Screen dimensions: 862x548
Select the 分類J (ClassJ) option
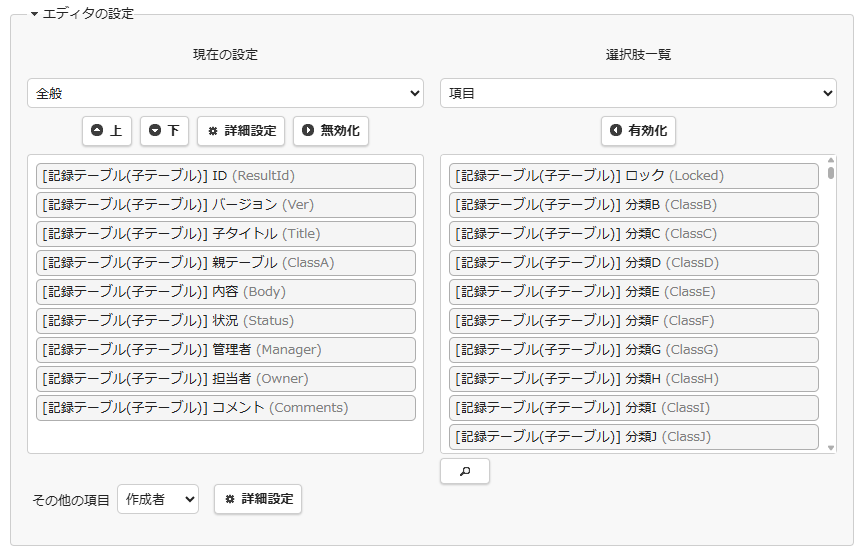click(634, 437)
